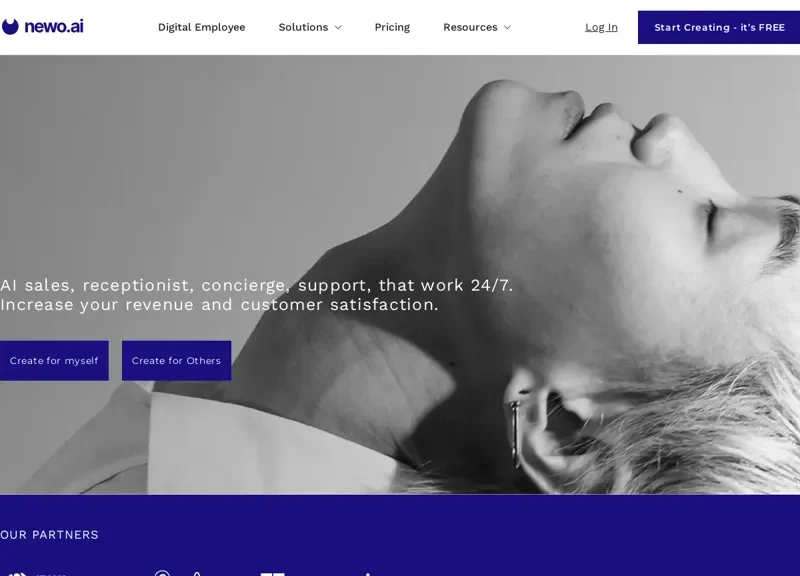Open the Resources menu label
This screenshot has height=576, width=800.
tap(470, 27)
